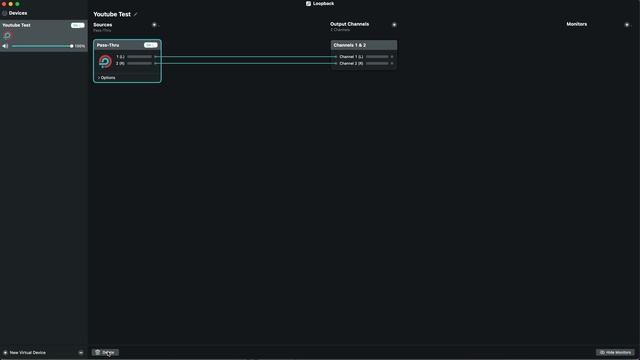Click the New Virtual Device button
The width and height of the screenshot is (640, 360).
25,353
